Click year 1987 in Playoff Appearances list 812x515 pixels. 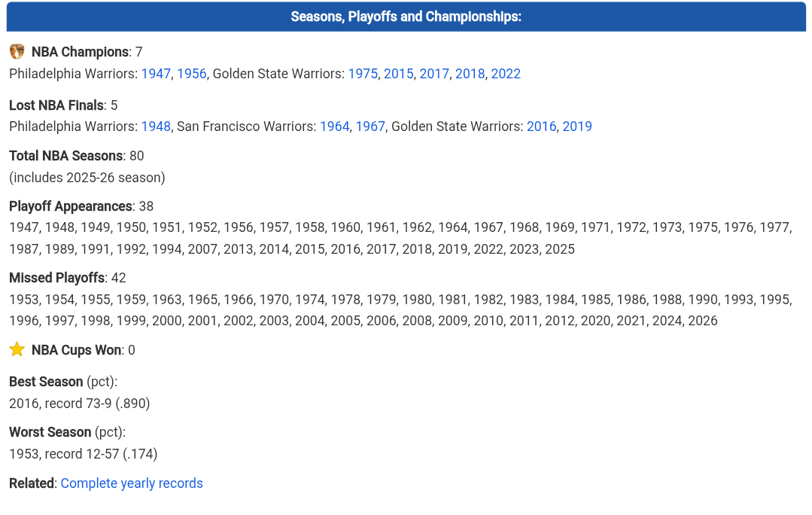24,249
